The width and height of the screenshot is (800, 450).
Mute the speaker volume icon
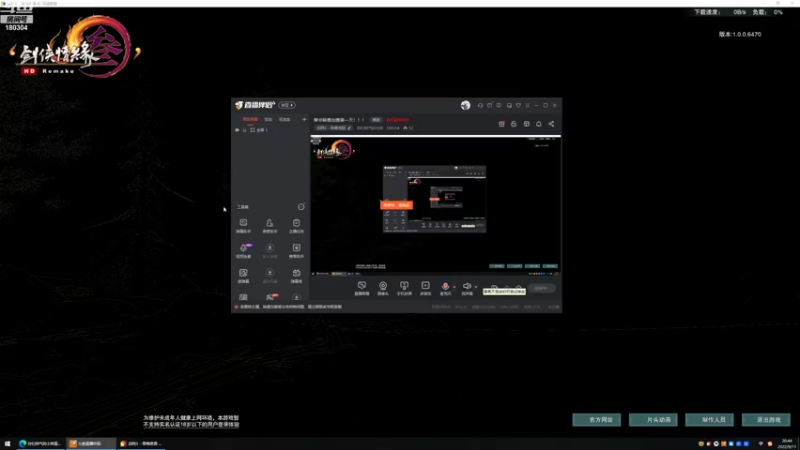pos(466,287)
